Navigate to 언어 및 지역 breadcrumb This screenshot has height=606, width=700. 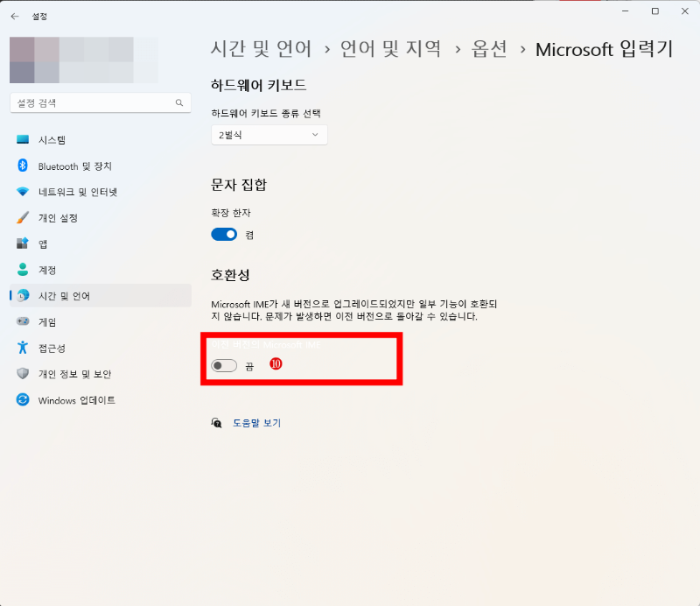point(390,49)
